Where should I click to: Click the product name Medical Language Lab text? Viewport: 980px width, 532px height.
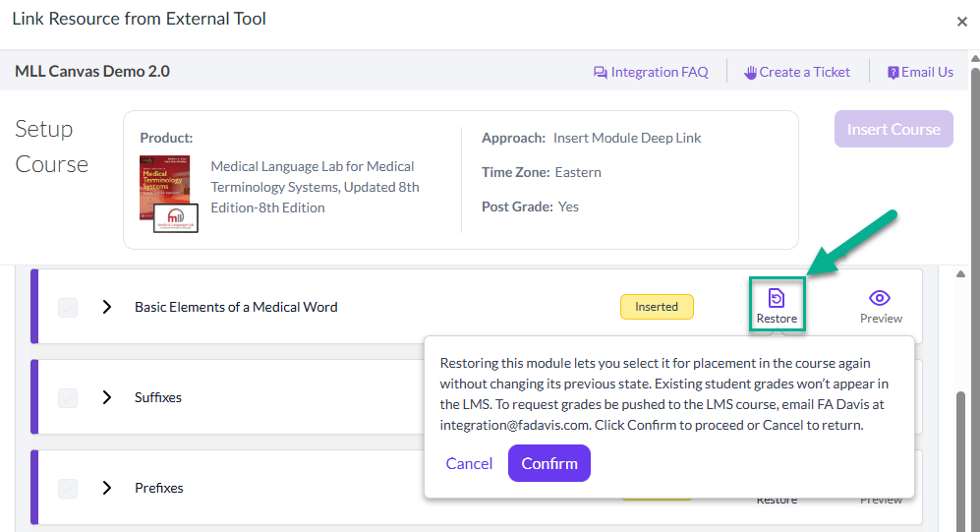[315, 187]
